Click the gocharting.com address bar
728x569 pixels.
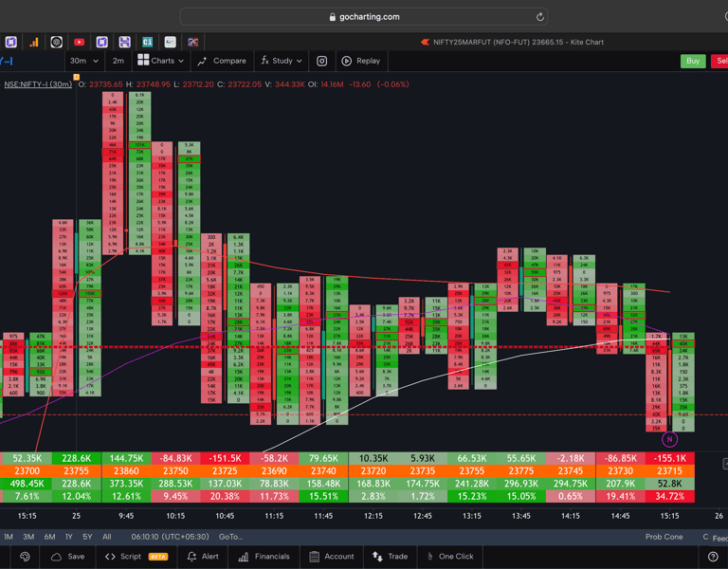click(x=364, y=17)
